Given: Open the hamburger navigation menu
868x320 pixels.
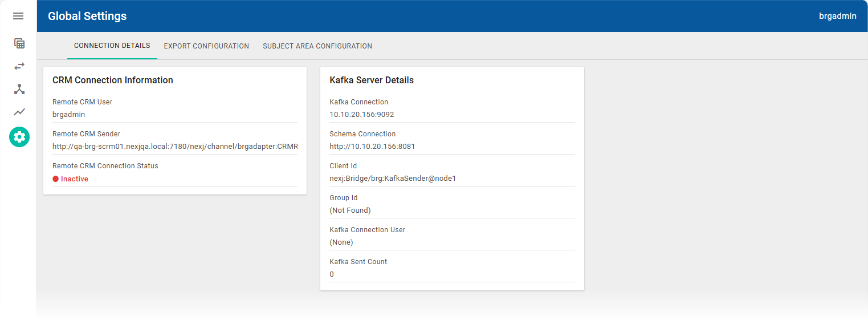Looking at the screenshot, I should [x=18, y=16].
